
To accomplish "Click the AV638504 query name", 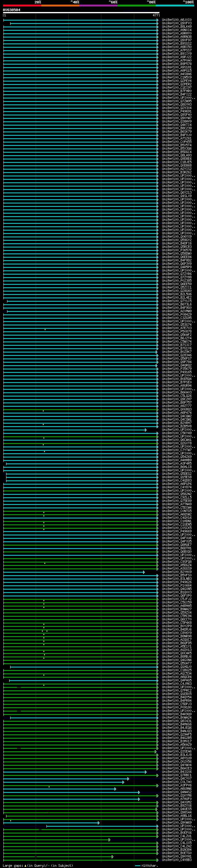I will coord(11,10).
